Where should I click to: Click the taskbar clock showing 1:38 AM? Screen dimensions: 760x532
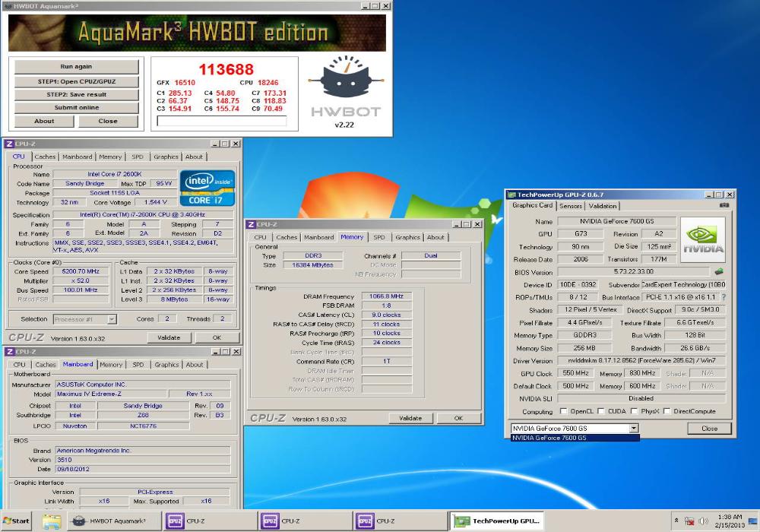click(x=730, y=521)
